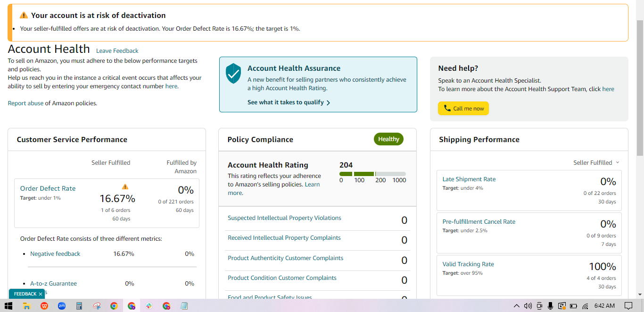Click the Customer Service Performance heading
The image size is (644, 312).
click(x=72, y=140)
